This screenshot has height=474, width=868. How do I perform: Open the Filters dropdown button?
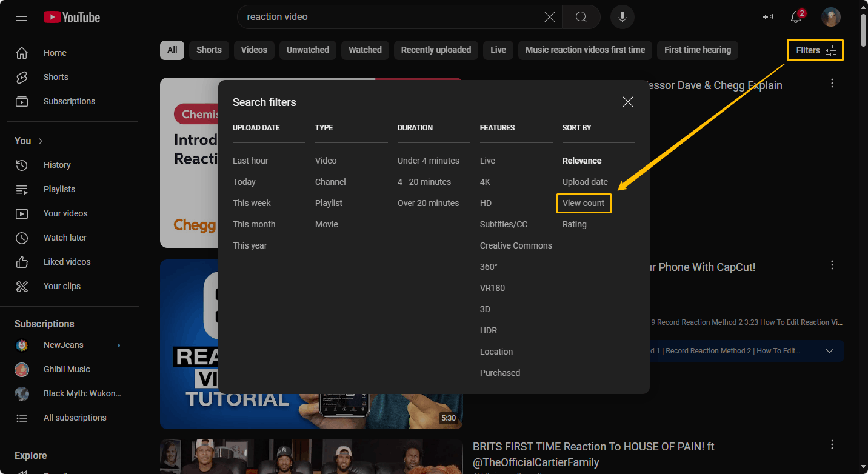click(x=815, y=50)
